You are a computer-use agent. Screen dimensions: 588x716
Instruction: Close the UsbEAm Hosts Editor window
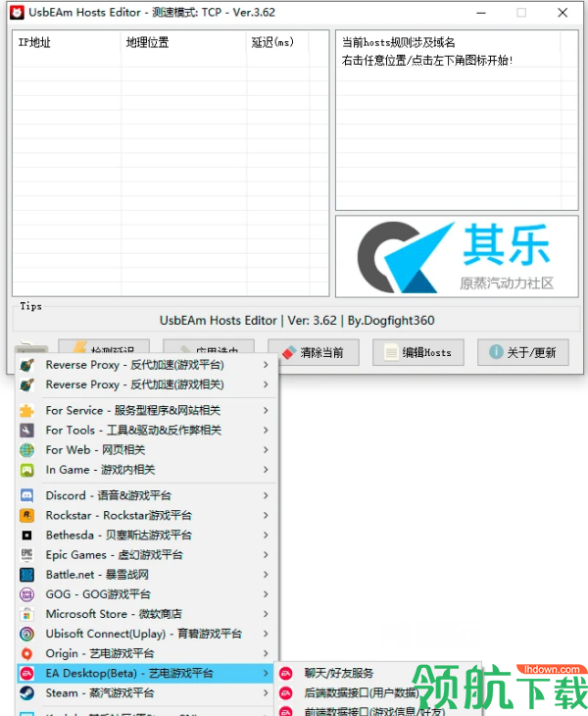click(563, 13)
